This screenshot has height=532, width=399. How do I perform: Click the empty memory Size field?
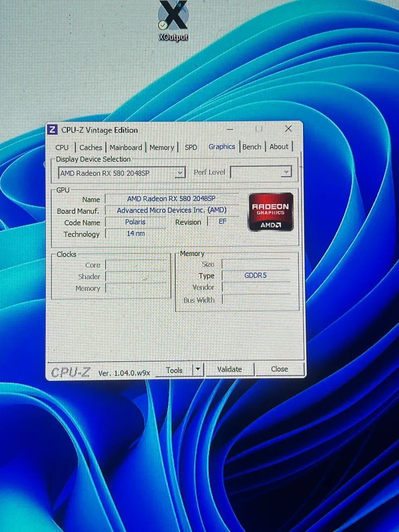coord(256,264)
